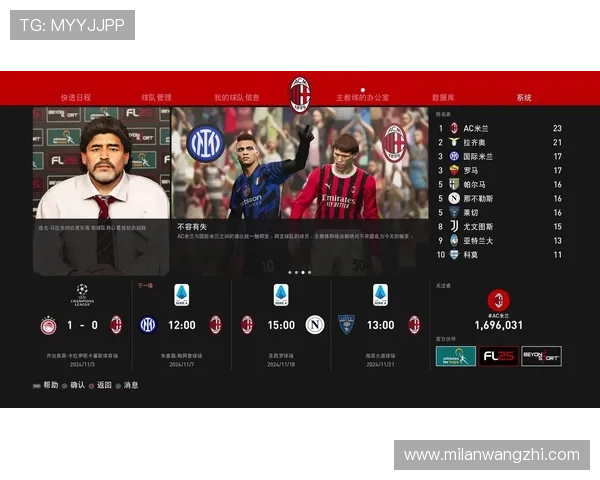Open the 快进日程 menu tab
600x480 pixels.
76,98
